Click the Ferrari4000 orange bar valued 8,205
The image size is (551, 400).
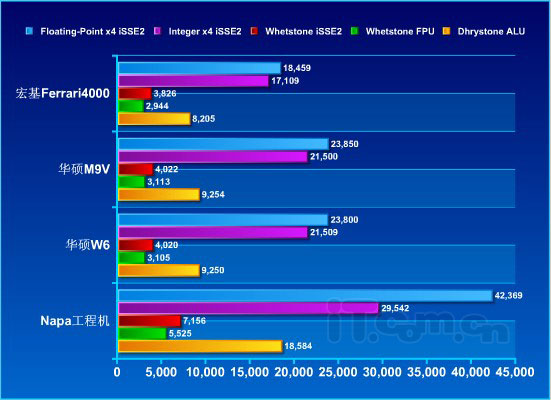click(154, 119)
